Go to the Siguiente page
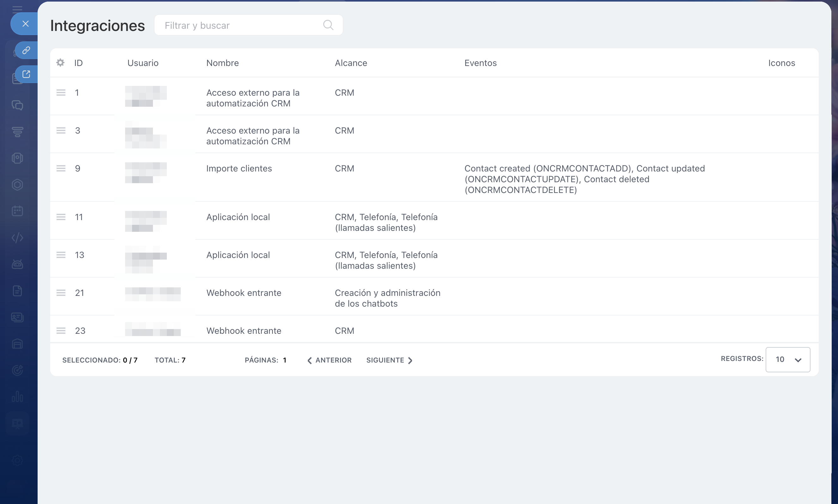The width and height of the screenshot is (838, 504). [x=389, y=360]
